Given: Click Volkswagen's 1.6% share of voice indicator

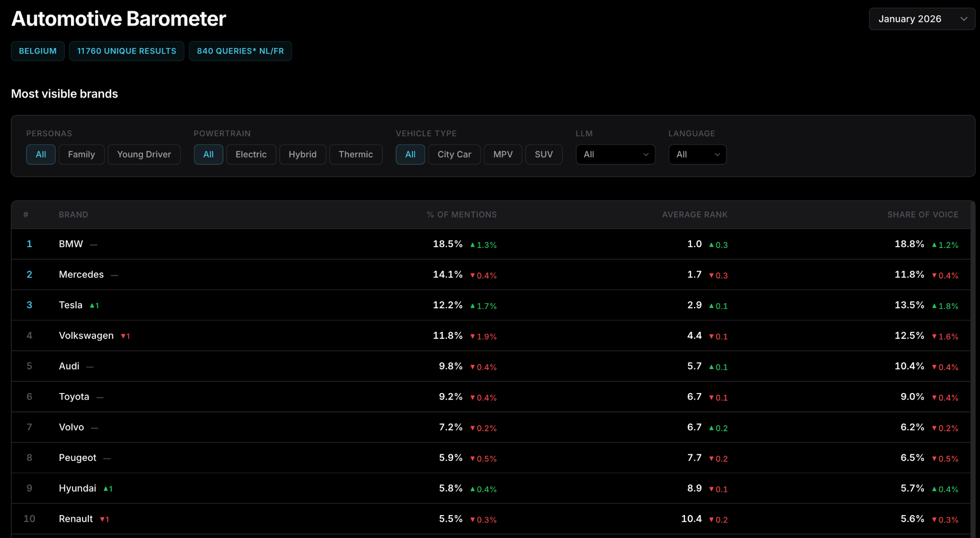Looking at the screenshot, I should tap(945, 337).
